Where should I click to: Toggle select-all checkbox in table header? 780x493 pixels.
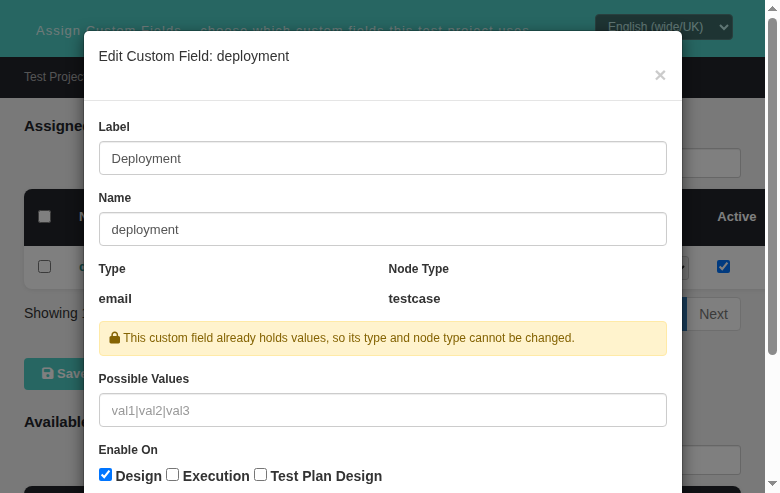44,216
